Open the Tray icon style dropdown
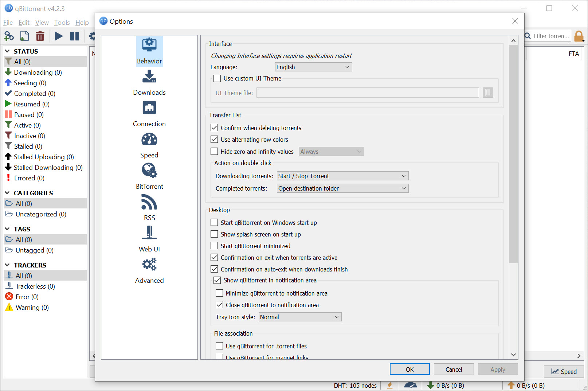Screen dimensions: 588x391 [x=300, y=317]
